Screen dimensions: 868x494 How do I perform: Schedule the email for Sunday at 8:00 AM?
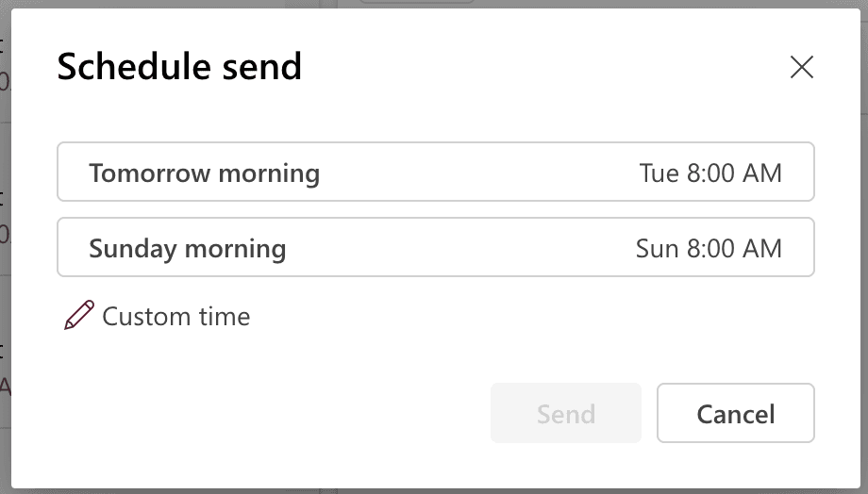click(435, 248)
